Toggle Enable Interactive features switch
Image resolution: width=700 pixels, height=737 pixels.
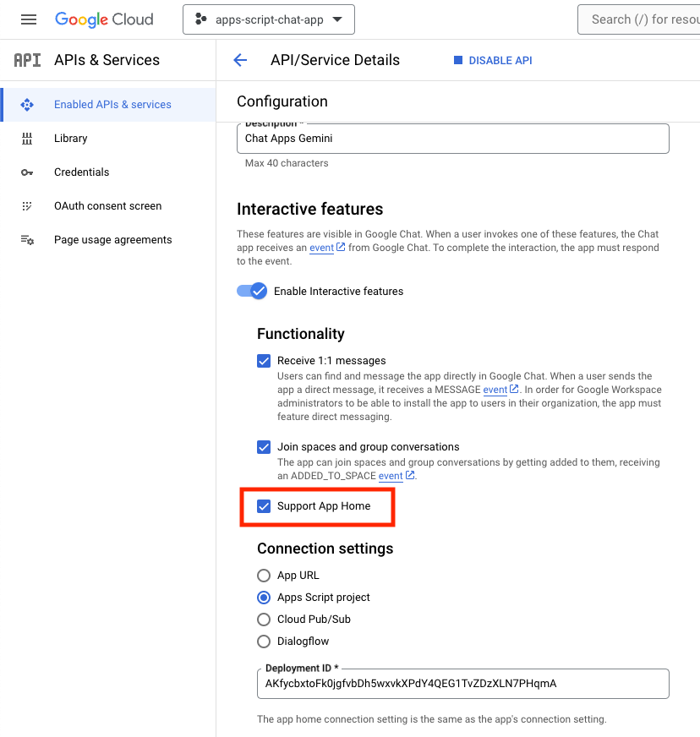click(252, 291)
